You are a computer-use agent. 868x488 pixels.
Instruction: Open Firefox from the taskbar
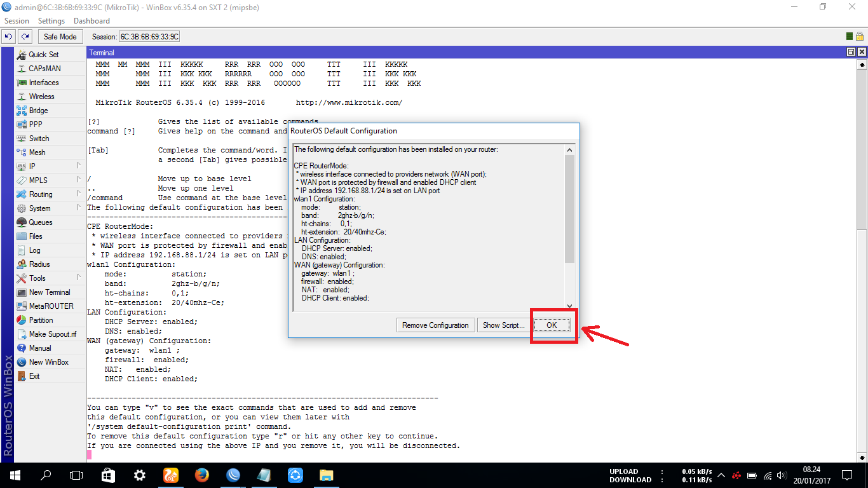[x=202, y=475]
